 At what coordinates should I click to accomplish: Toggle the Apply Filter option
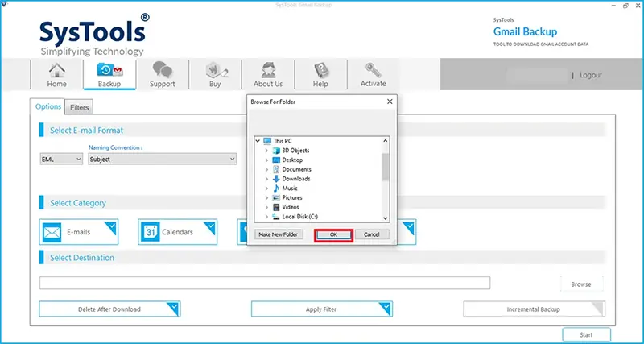click(x=321, y=309)
